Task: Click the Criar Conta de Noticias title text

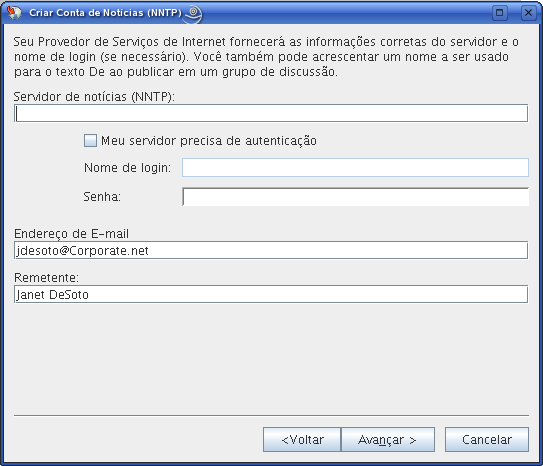Action: pyautogui.click(x=105, y=13)
